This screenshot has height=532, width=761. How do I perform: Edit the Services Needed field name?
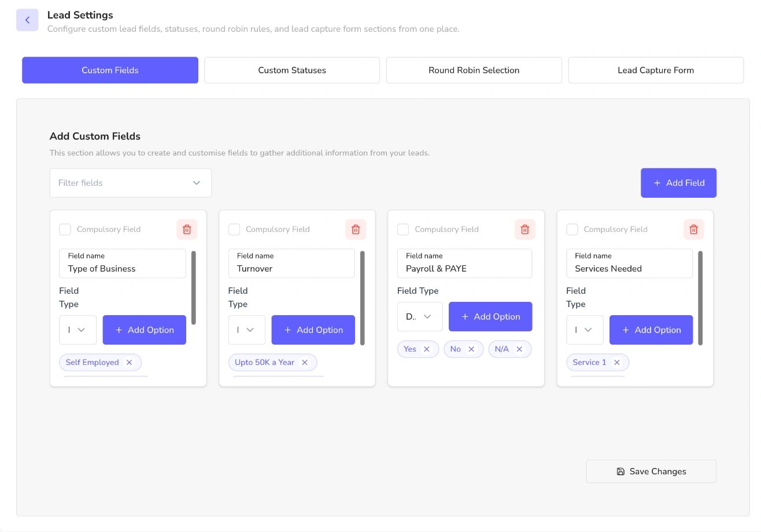pos(629,264)
